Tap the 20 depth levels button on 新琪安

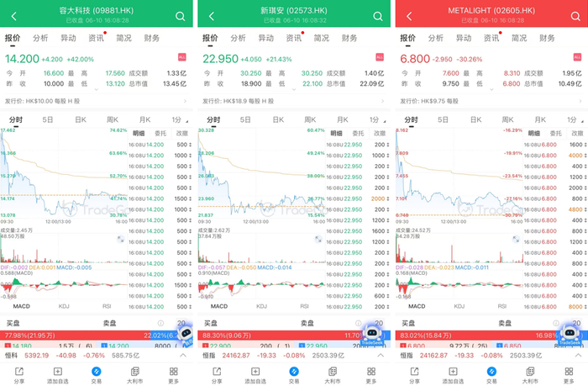tap(379, 323)
